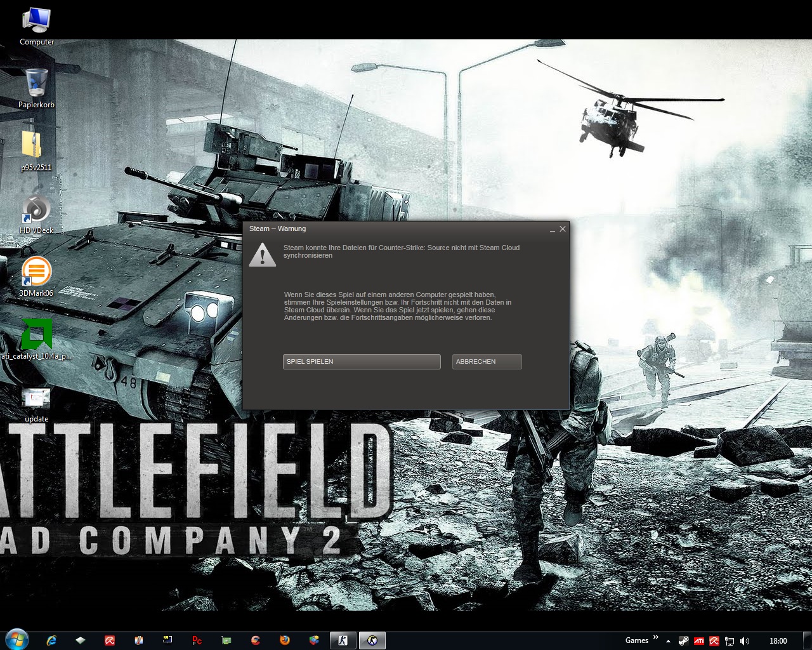Launch HD VDeck from the desktop
This screenshot has height=650, width=812.
click(36, 209)
